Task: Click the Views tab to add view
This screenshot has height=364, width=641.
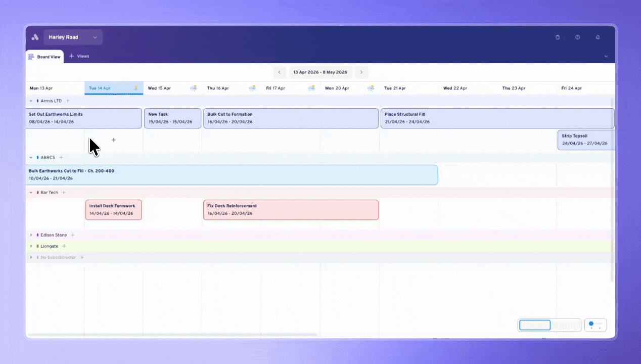Action: click(x=79, y=56)
